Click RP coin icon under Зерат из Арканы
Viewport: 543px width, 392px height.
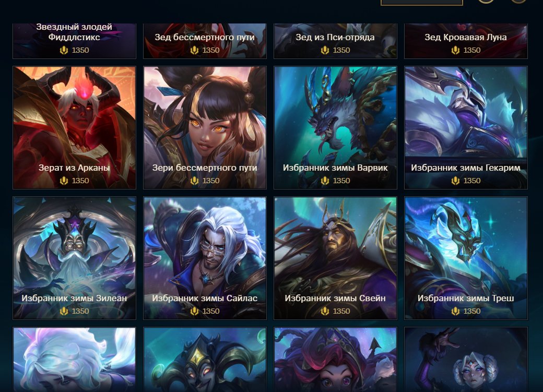point(64,181)
